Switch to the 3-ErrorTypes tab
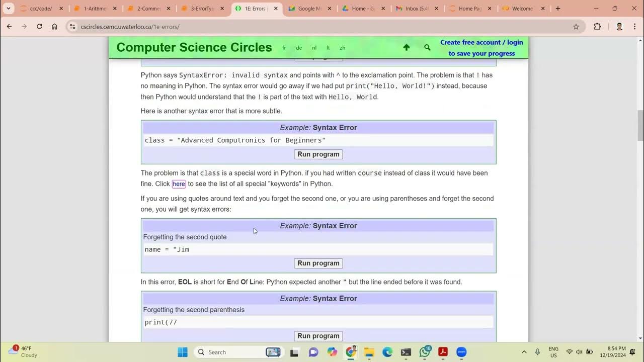 pos(202,9)
